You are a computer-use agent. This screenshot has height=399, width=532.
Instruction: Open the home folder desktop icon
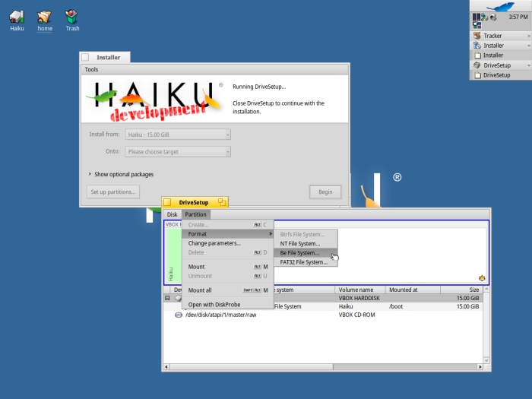[45, 17]
